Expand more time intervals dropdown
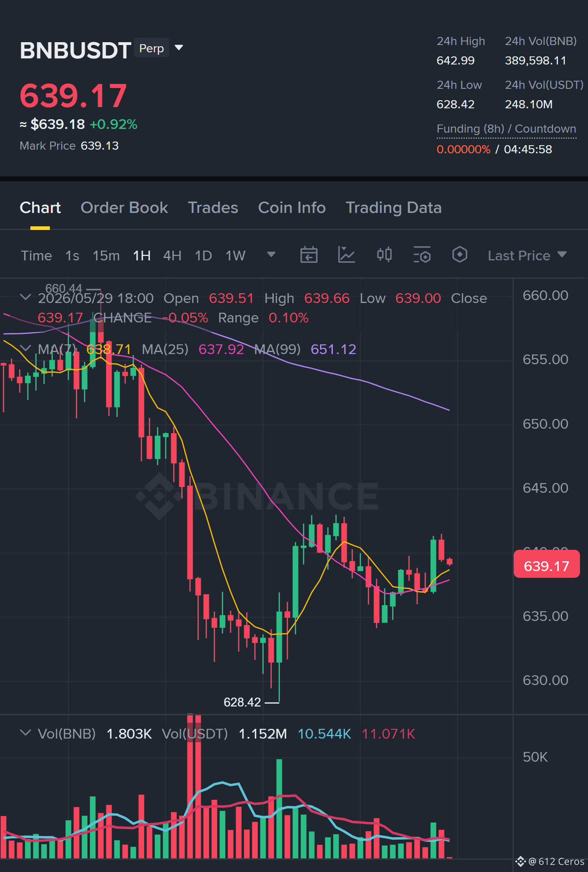The width and height of the screenshot is (588, 872). pyautogui.click(x=271, y=255)
